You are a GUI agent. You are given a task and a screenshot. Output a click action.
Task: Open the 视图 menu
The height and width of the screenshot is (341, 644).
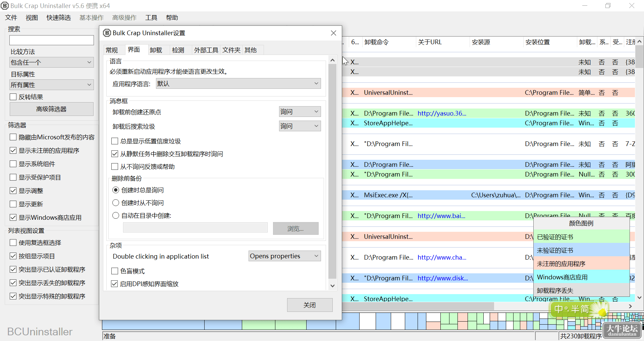(32, 17)
